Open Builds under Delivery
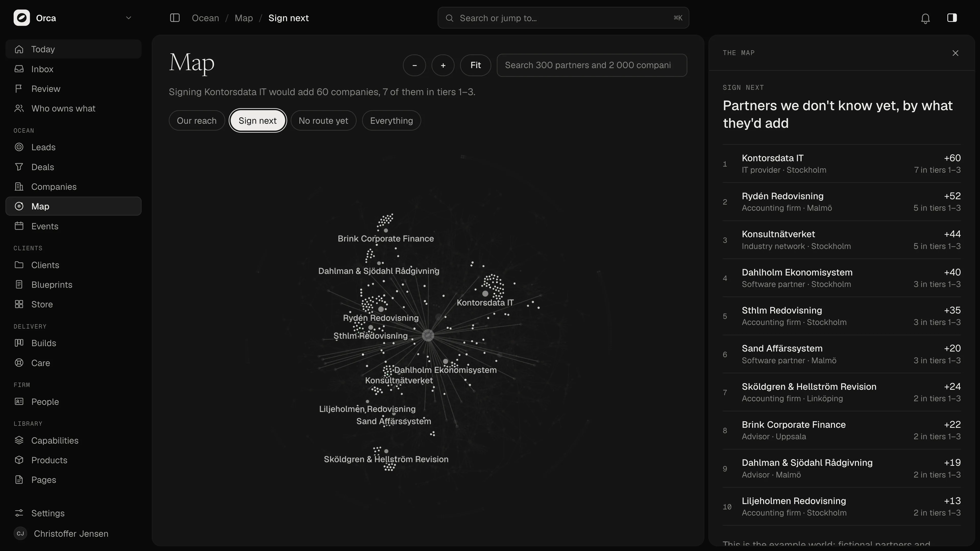 click(x=73, y=343)
